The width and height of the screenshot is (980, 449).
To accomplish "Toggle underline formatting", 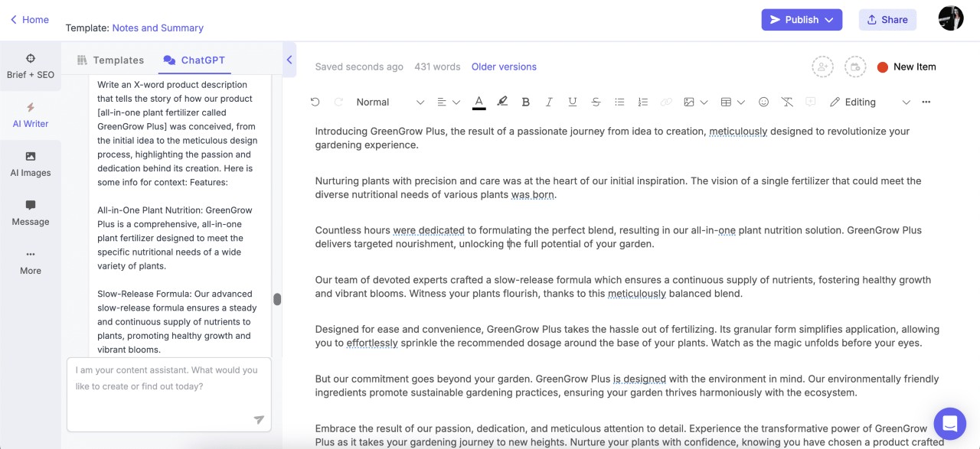I will (572, 102).
